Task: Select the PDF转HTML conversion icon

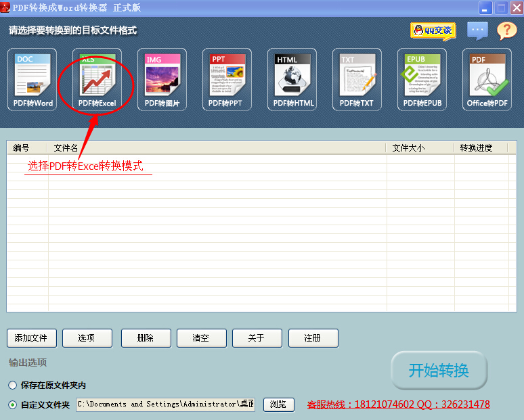Action: coord(292,79)
